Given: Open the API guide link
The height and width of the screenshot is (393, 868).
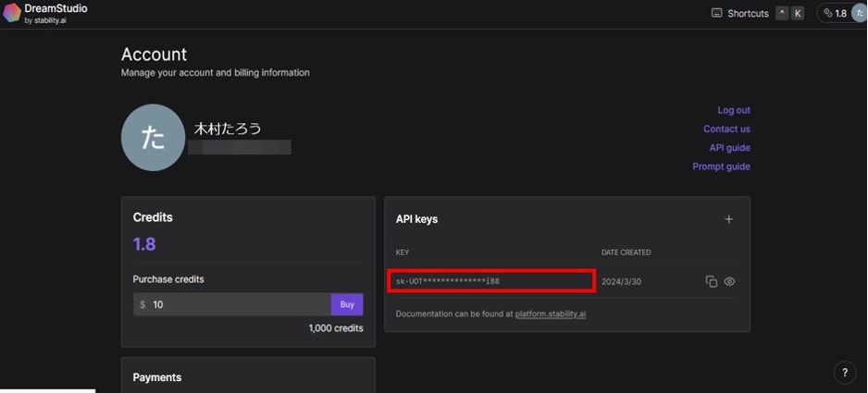Looking at the screenshot, I should point(729,148).
